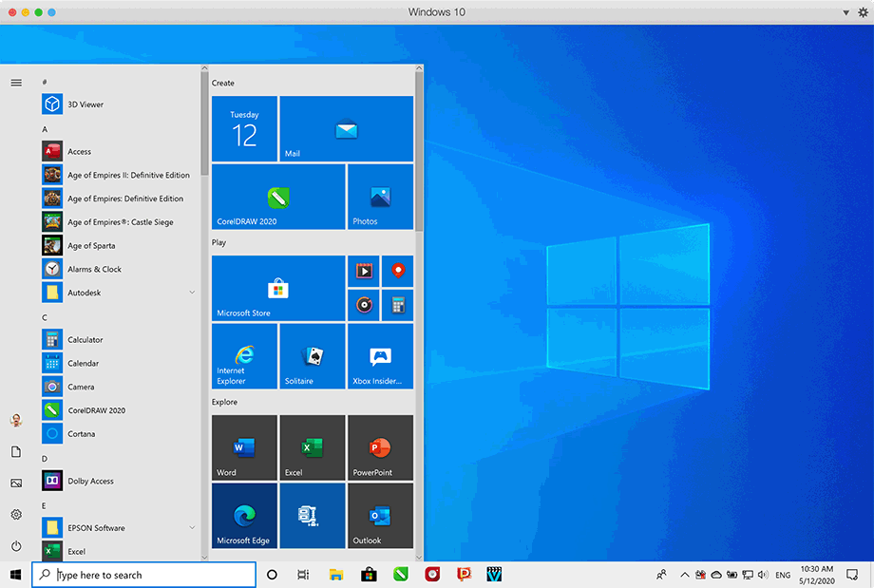874x588 pixels.
Task: Open Task View on the taskbar
Action: click(303, 575)
